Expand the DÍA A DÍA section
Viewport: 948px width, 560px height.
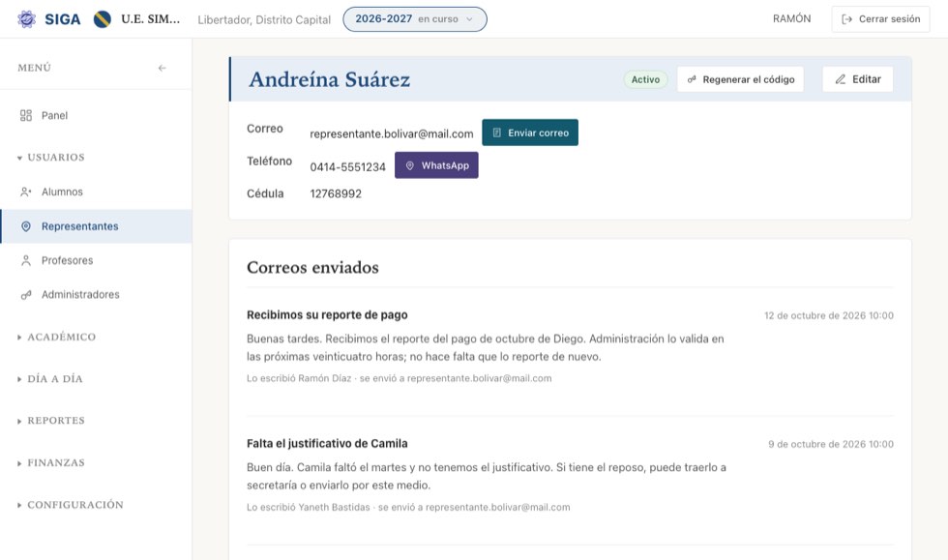[49, 378]
